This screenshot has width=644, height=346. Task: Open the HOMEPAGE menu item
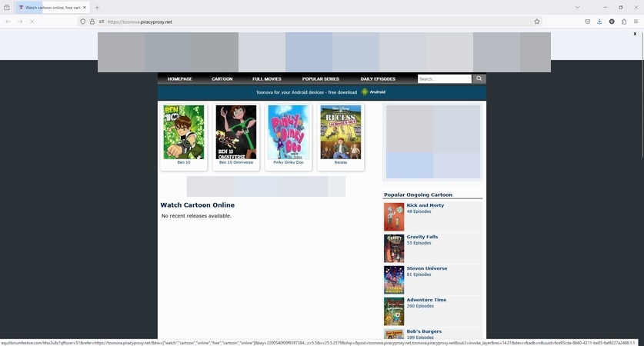(x=179, y=78)
